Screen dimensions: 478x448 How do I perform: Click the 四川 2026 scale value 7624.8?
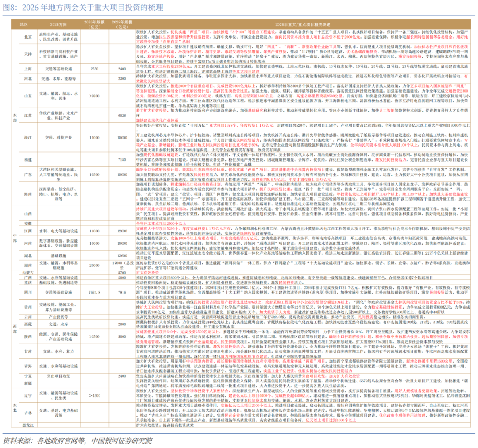click(x=94, y=292)
